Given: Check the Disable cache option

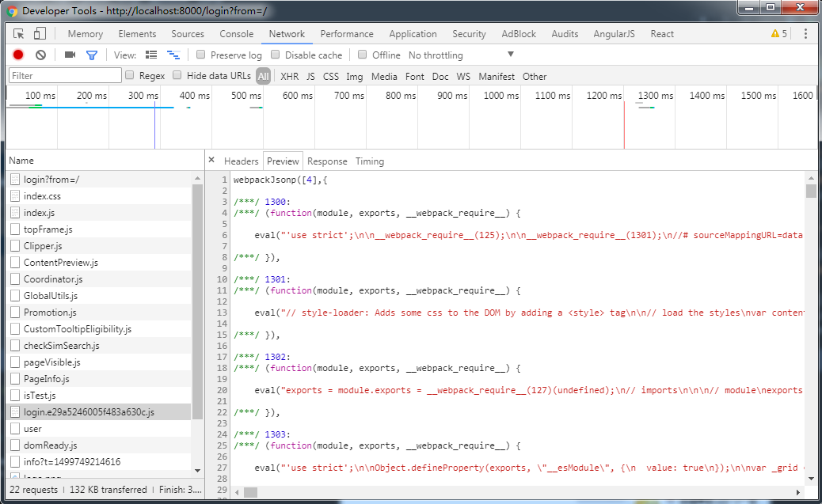Looking at the screenshot, I should (275, 55).
